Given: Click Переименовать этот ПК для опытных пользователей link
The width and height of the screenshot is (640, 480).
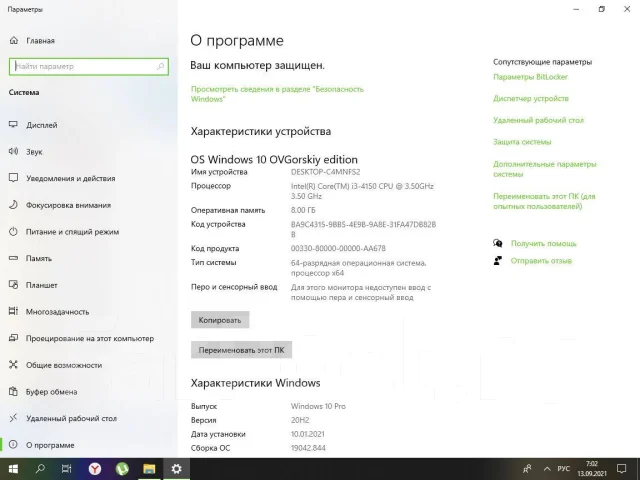Looking at the screenshot, I should pos(544,201).
